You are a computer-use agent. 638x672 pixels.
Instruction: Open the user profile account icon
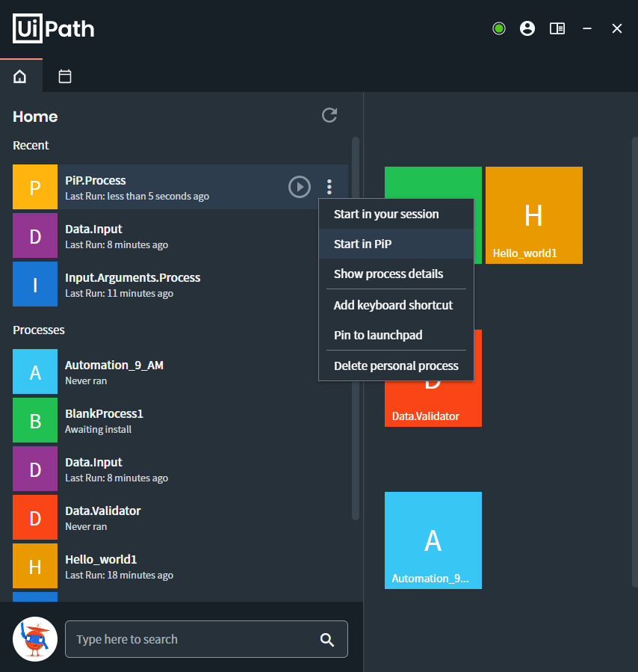(527, 28)
